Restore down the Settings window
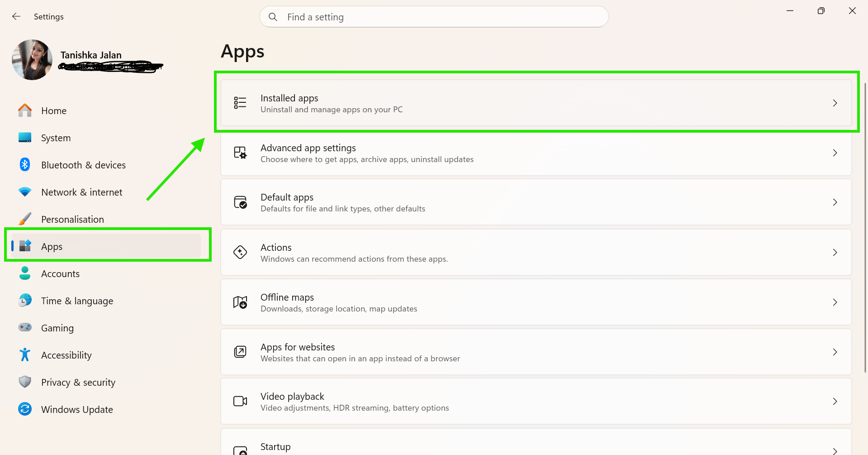Screen dimensions: 868x455 [821, 11]
